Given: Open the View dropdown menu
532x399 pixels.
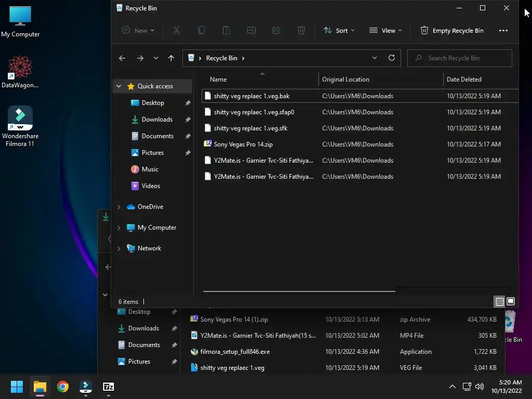Looking at the screenshot, I should pyautogui.click(x=385, y=31).
